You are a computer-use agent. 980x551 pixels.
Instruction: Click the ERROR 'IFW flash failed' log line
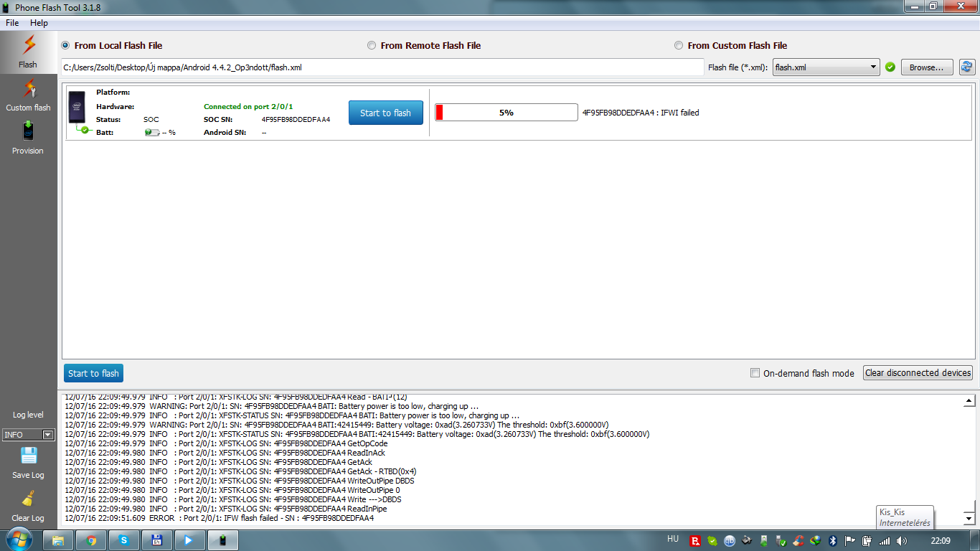(219, 518)
